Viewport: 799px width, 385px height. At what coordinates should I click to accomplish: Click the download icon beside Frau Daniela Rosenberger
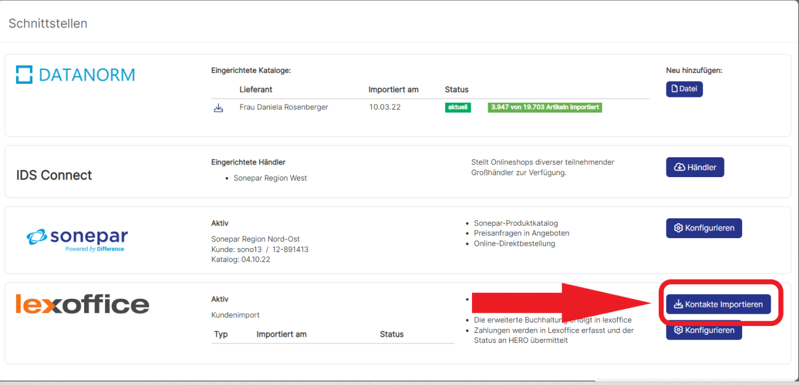[218, 108]
